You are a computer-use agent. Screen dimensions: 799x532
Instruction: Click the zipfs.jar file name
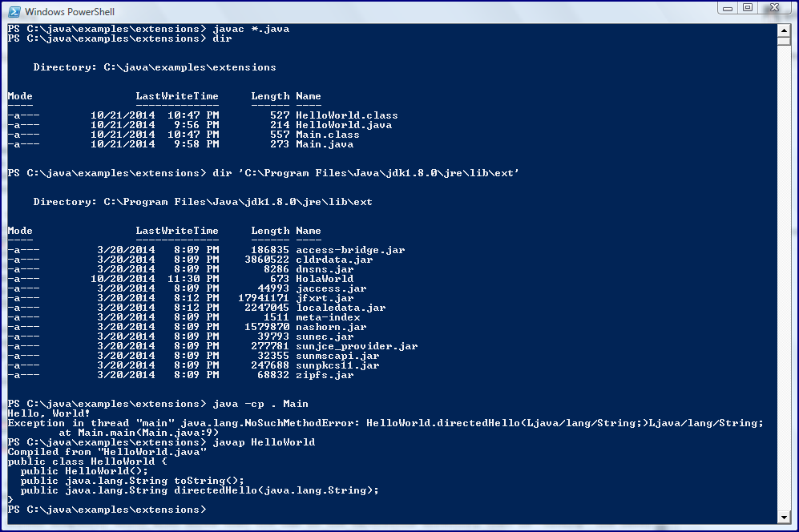click(324, 375)
